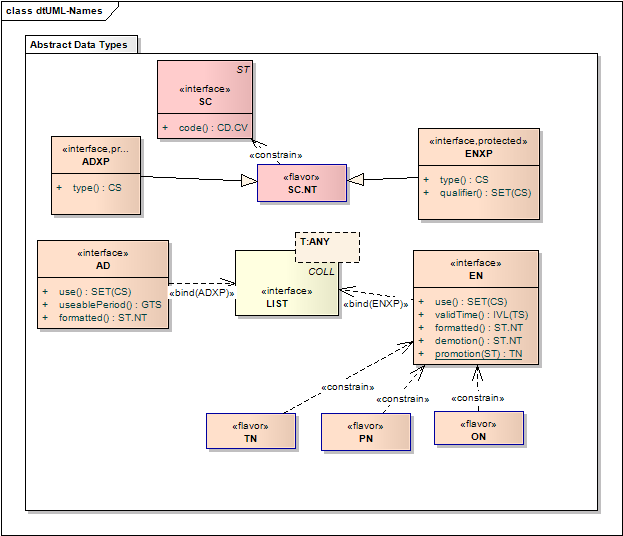Click the T:ANY template parameter box
Viewport: 623px width, 536px height.
click(327, 247)
